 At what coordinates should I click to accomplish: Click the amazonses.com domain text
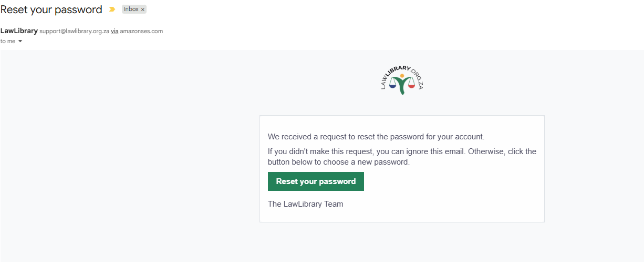click(141, 31)
